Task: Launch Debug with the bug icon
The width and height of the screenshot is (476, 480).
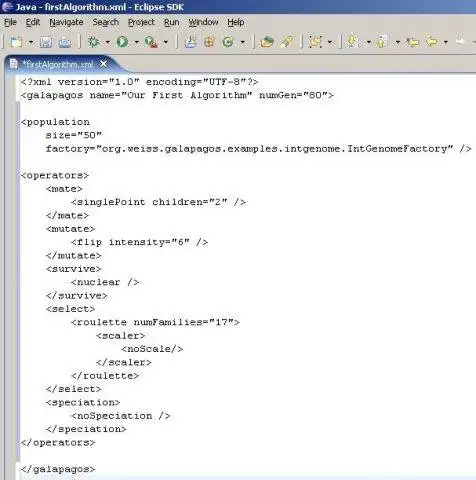Action: tap(94, 42)
